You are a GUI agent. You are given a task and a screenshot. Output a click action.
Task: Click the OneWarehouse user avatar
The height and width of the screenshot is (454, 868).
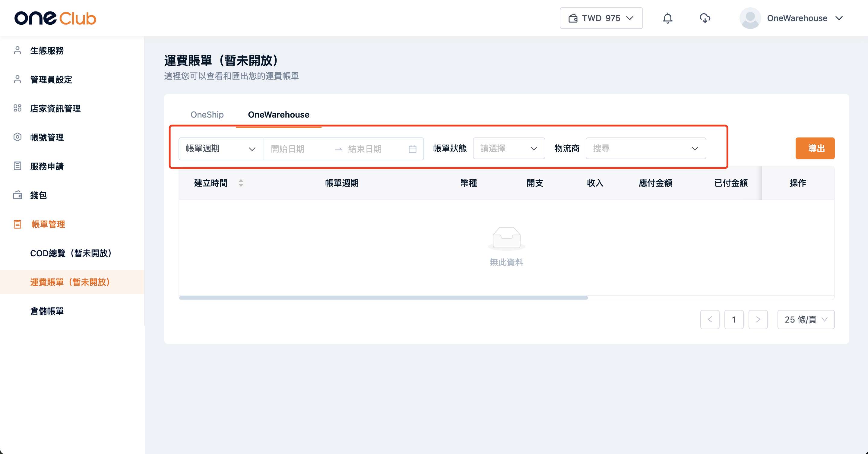tap(750, 18)
